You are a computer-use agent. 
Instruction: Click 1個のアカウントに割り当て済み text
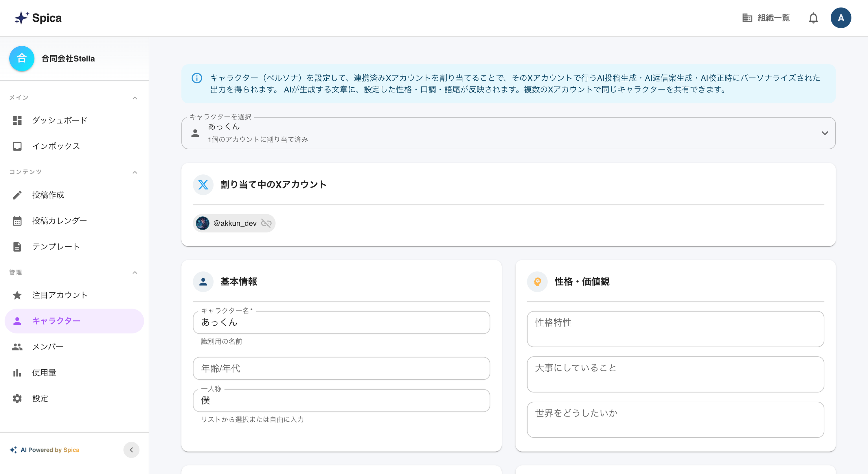(x=258, y=139)
